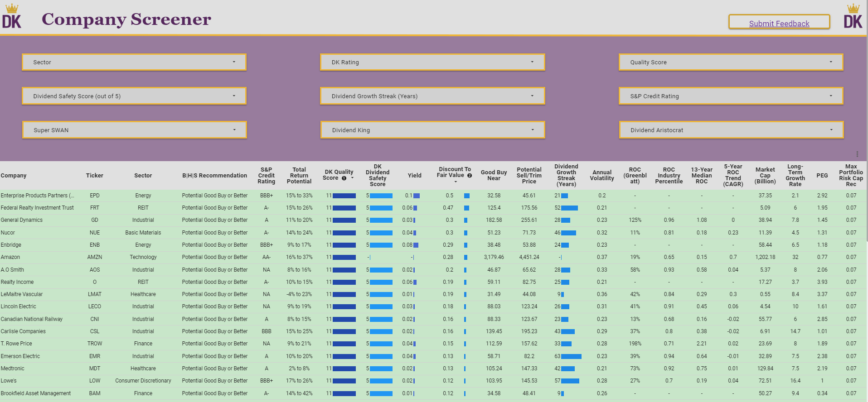Viewport: 868px width, 402px height.
Task: Click Lowe's long-term growth rate 16.4
Action: click(795, 381)
